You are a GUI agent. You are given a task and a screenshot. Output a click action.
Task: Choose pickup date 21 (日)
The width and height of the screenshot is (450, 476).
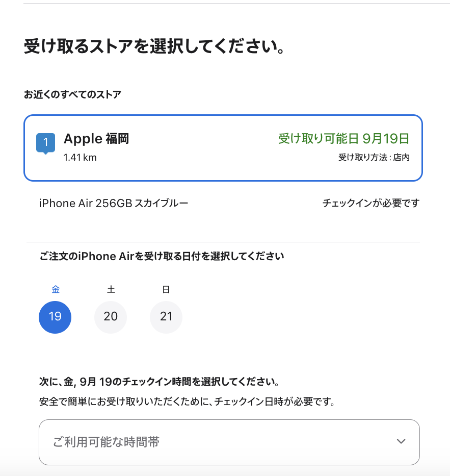coord(166,317)
